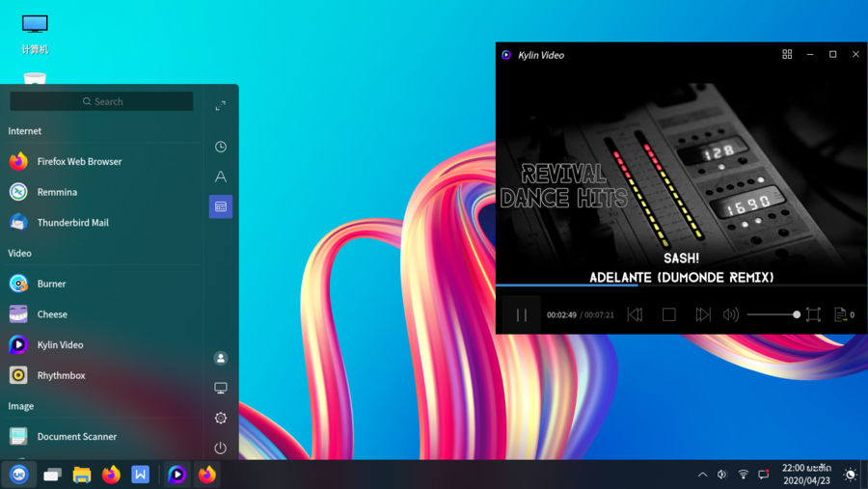The height and width of the screenshot is (489, 868).
Task: Open the clock and calendar
Action: pos(806,475)
